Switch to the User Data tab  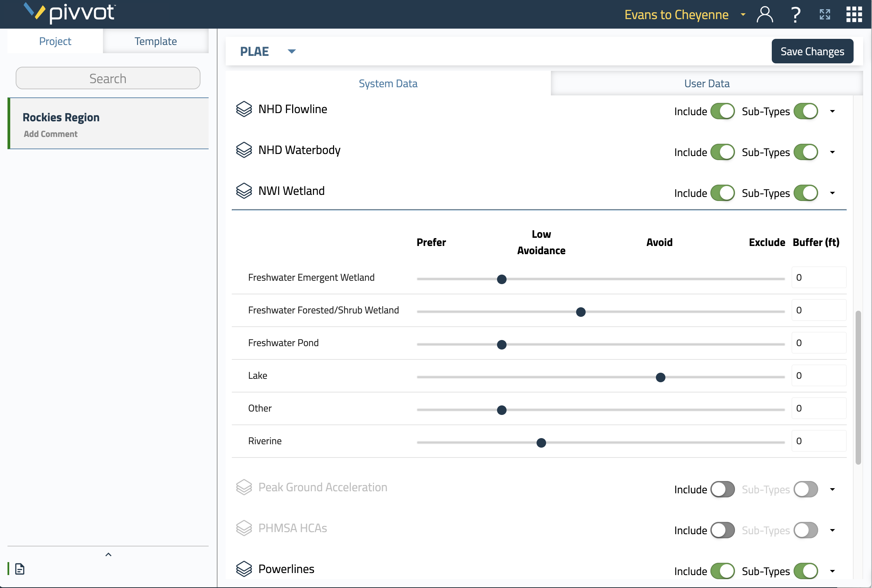click(707, 83)
